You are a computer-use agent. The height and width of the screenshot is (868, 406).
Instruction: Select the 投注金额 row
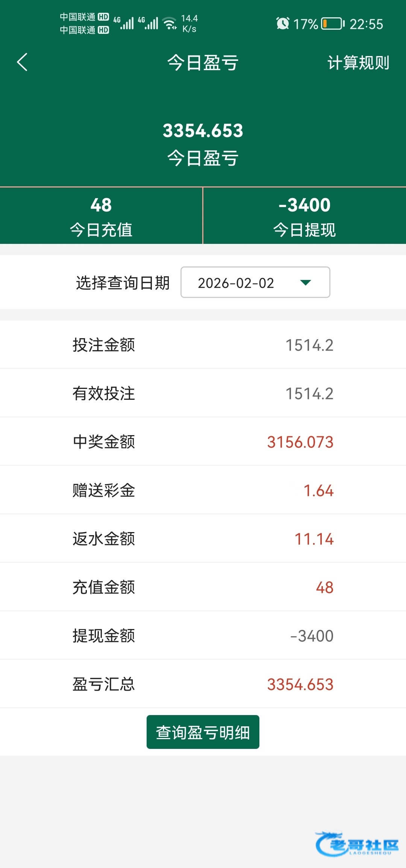pyautogui.click(x=203, y=345)
